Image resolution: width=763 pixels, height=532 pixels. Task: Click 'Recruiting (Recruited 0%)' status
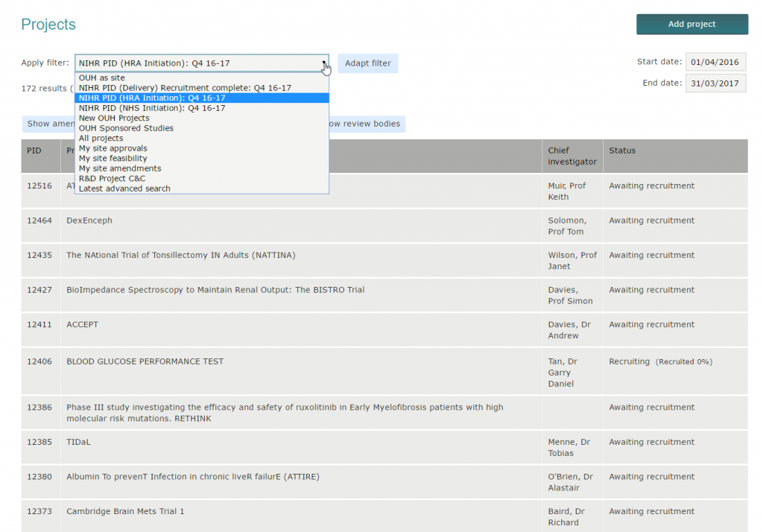(x=661, y=361)
